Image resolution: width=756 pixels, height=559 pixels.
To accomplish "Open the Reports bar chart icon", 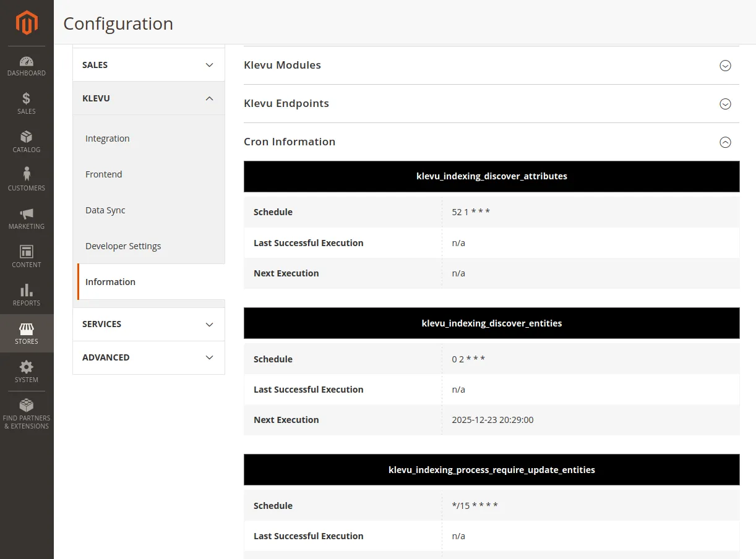I will pyautogui.click(x=27, y=290).
